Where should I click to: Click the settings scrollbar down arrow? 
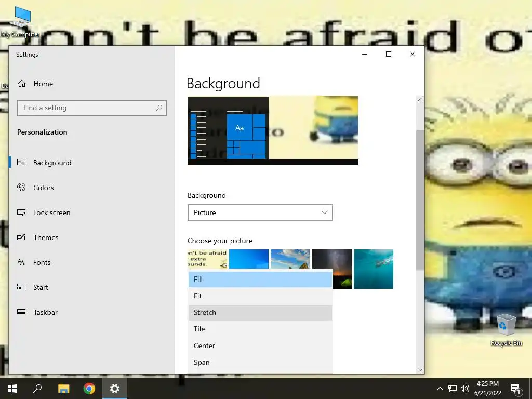click(420, 370)
